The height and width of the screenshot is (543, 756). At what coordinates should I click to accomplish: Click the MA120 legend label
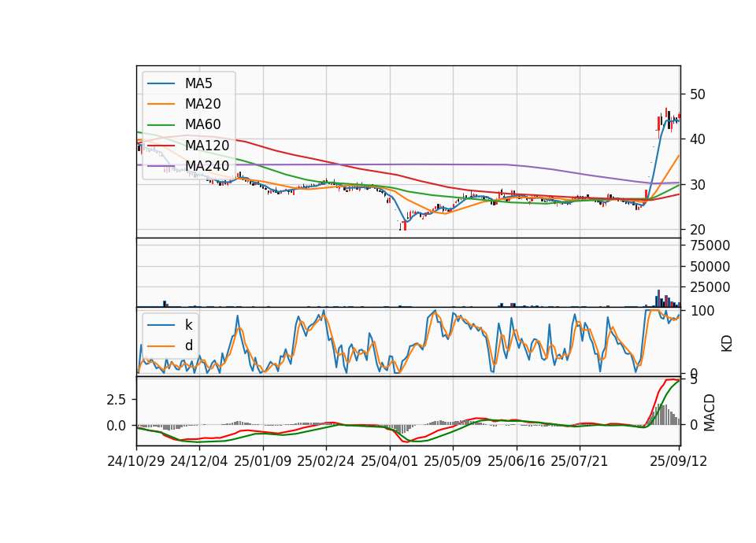pyautogui.click(x=207, y=146)
